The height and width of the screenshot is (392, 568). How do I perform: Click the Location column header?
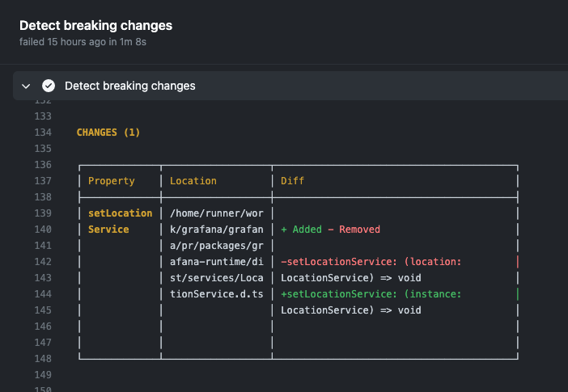(193, 181)
